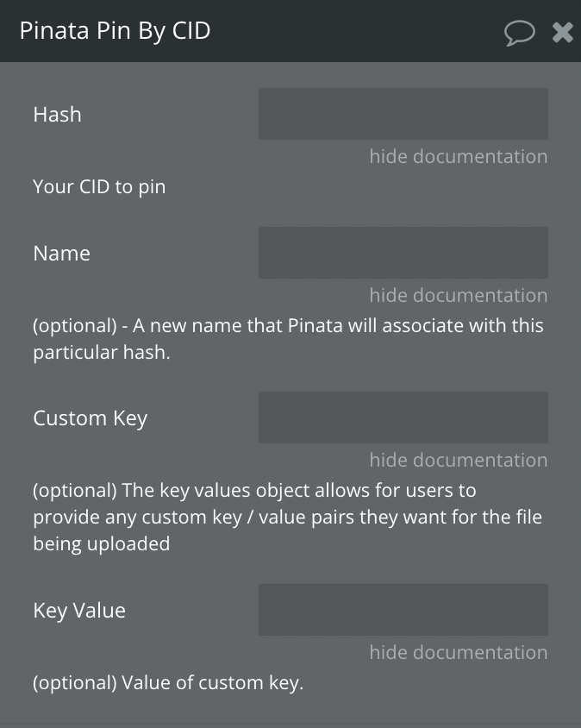Viewport: 581px width, 728px height.
Task: Select the empty dark header bar area
Action: (358, 31)
